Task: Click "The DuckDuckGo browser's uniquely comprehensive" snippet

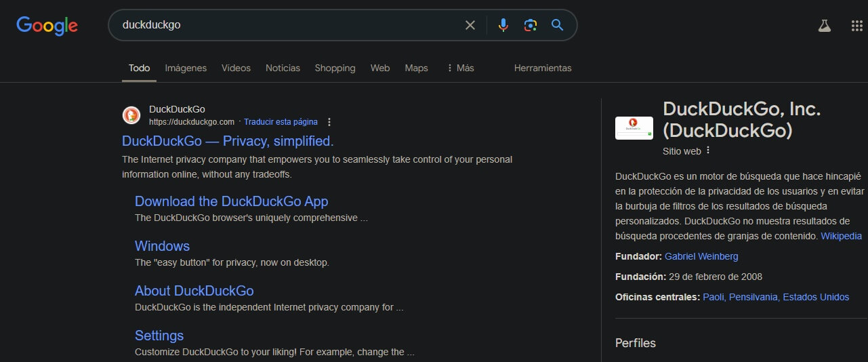Action: coord(251,218)
